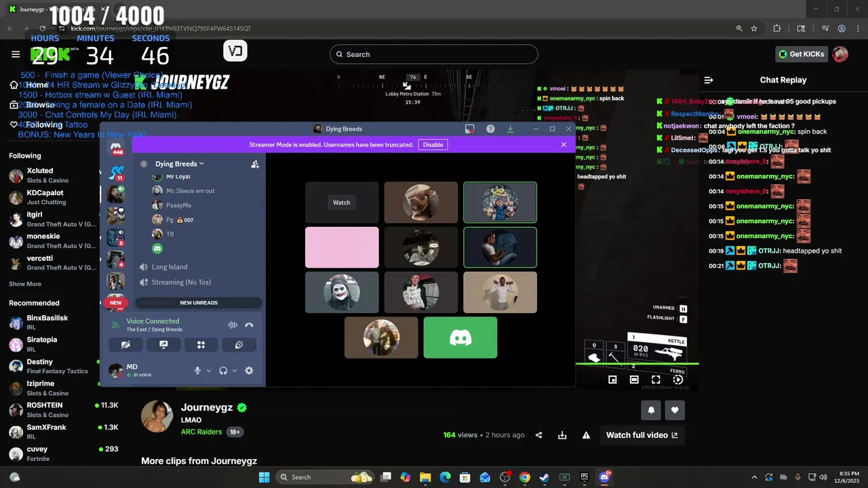868x488 pixels.
Task: Open Discord from the taskbar
Action: 604,477
